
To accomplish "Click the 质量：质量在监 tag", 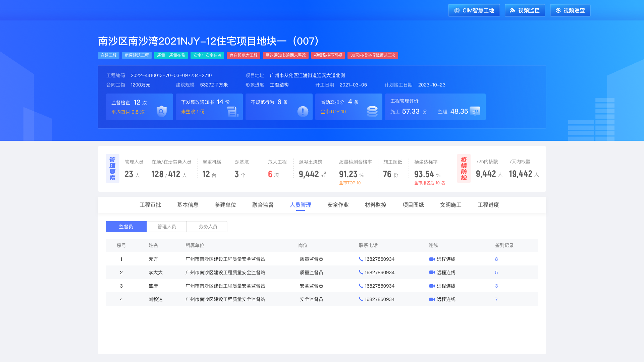I will tap(171, 55).
